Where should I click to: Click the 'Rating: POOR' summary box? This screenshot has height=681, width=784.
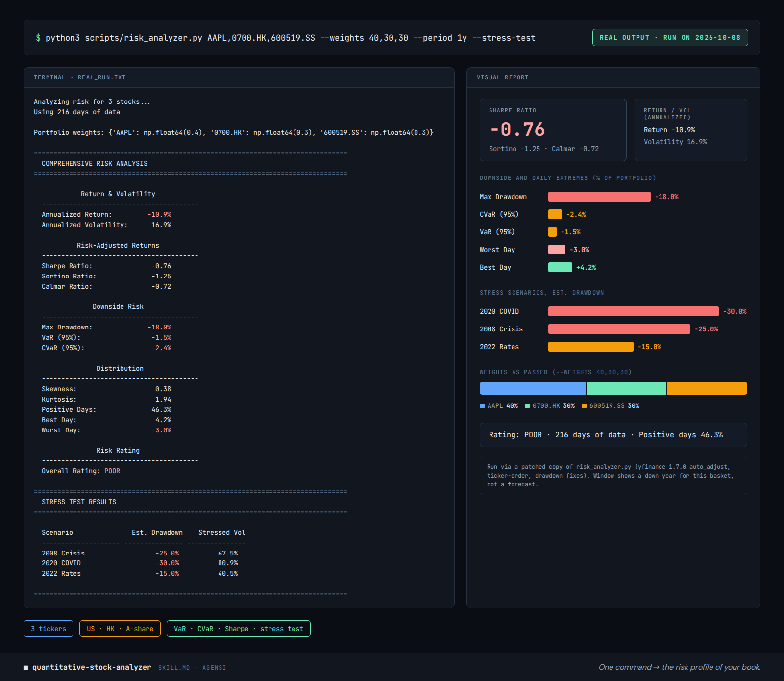613,435
